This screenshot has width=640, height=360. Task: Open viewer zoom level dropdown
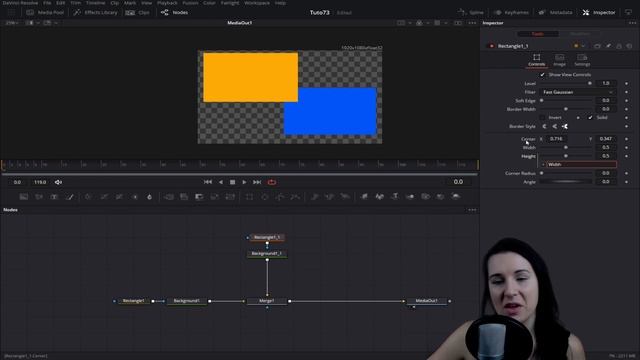point(12,23)
